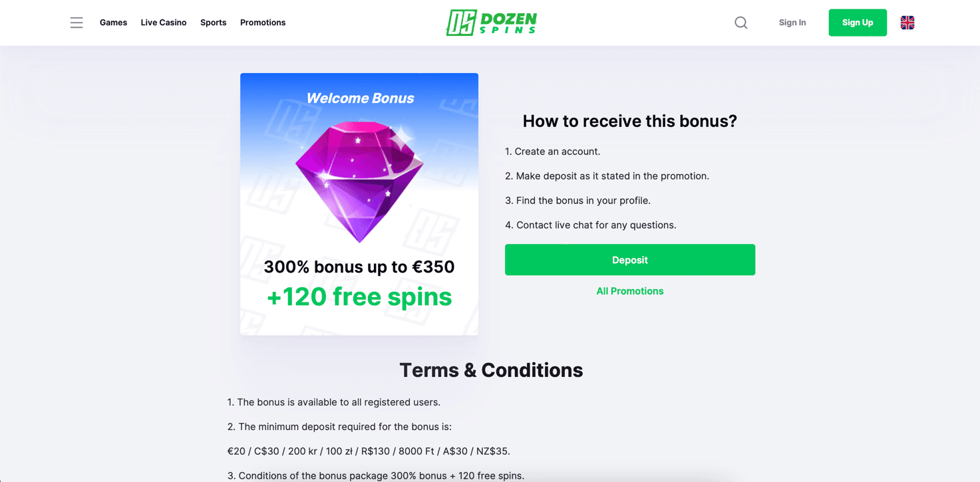
Task: Open the hamburger menu
Action: coord(77,23)
